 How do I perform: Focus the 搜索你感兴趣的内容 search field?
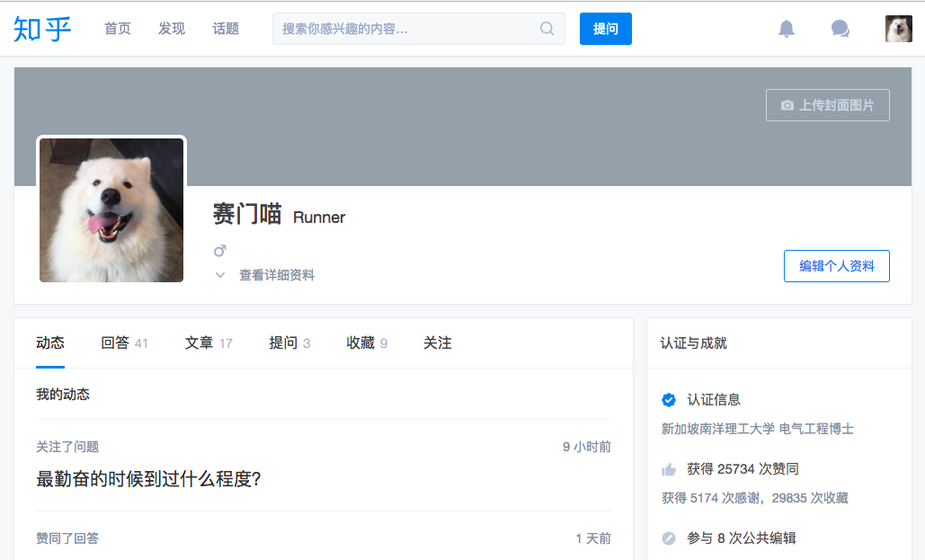pyautogui.click(x=418, y=29)
